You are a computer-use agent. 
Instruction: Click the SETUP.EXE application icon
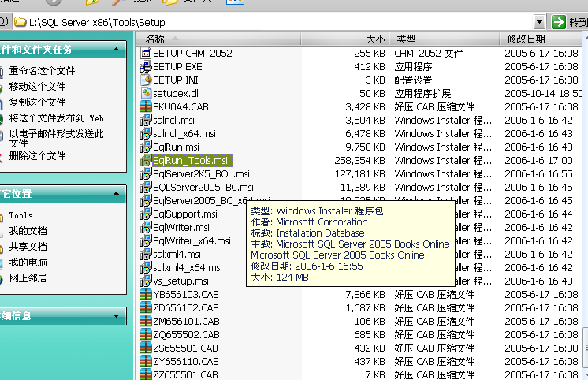(146, 67)
